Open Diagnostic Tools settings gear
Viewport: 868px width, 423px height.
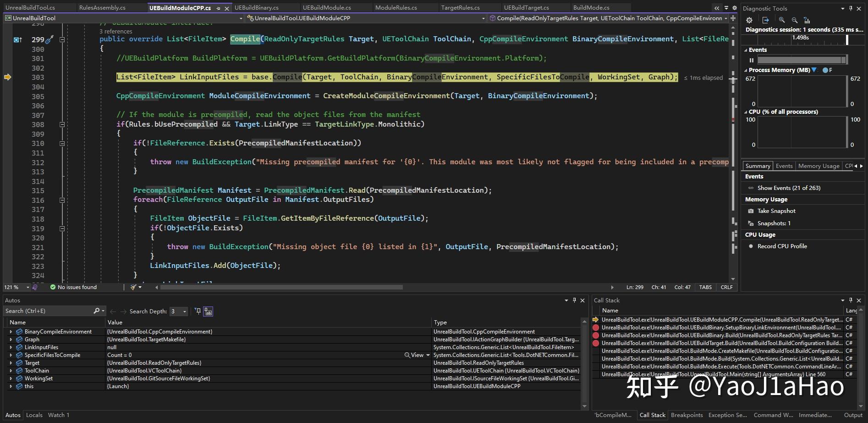point(749,20)
